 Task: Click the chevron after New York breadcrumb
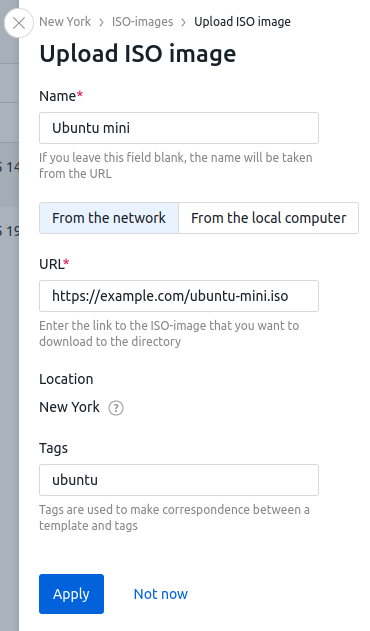pyautogui.click(x=101, y=22)
